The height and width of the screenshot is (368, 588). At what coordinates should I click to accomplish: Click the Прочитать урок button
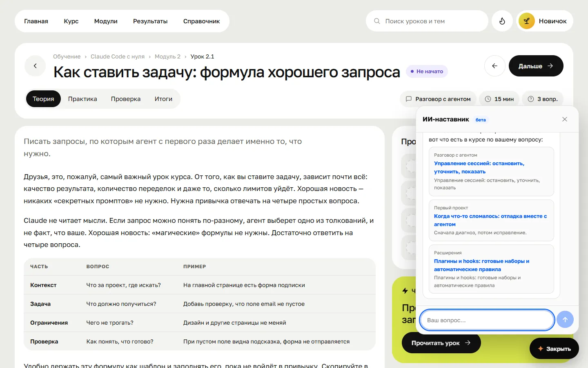click(441, 343)
